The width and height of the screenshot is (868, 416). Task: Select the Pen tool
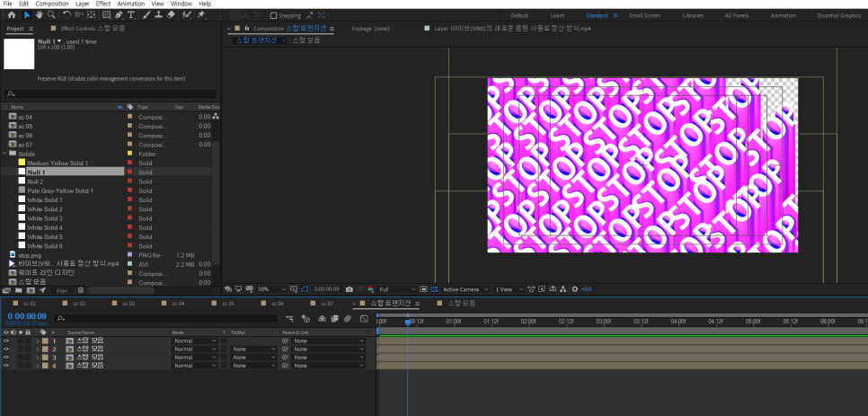(119, 15)
